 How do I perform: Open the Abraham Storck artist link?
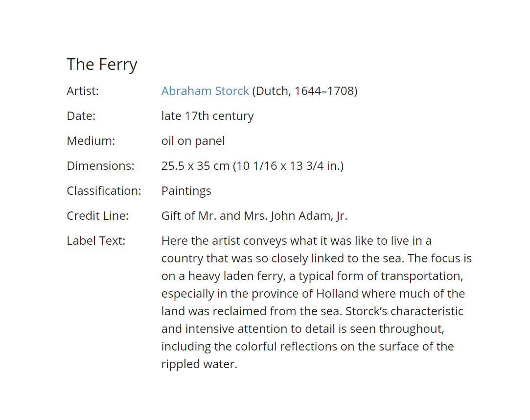[x=205, y=91]
